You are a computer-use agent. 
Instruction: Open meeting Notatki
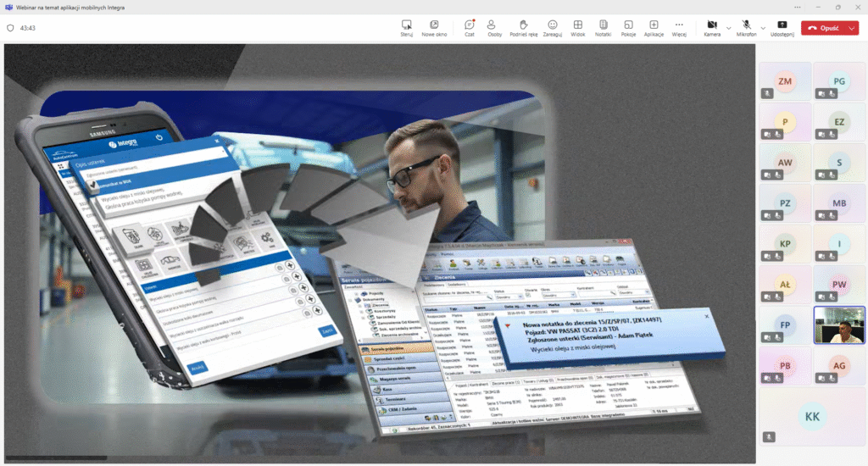point(603,28)
